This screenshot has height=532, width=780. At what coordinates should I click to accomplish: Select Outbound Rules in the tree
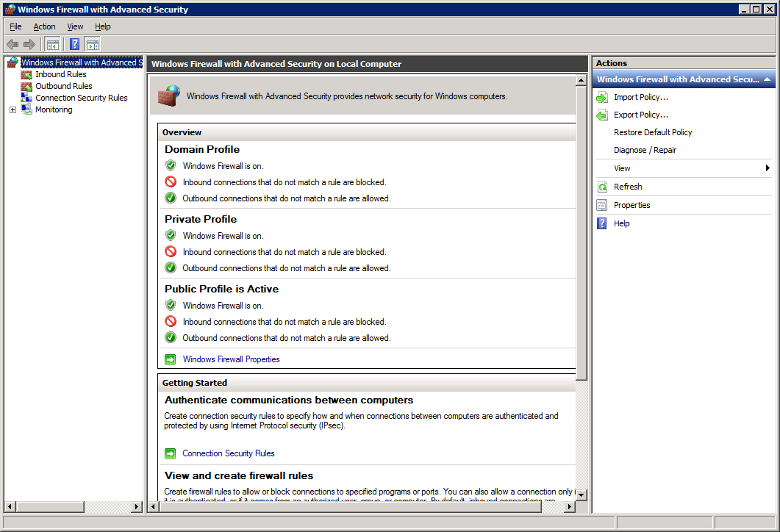[64, 87]
